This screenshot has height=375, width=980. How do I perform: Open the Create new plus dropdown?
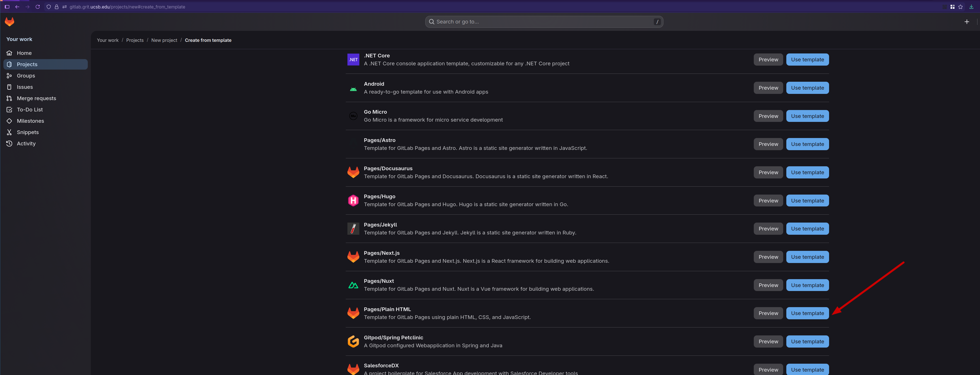967,22
